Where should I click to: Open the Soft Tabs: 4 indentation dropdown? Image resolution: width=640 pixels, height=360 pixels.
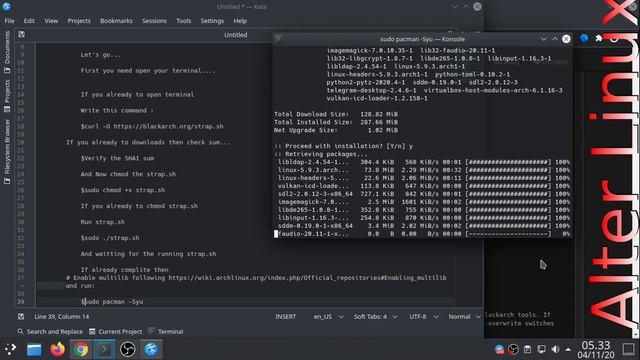coord(376,316)
